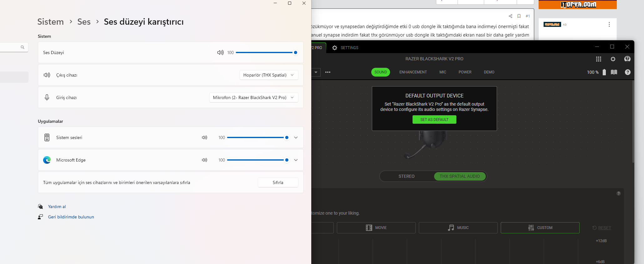The width and height of the screenshot is (644, 264).
Task: Mute the master Ses Düzeyi speaker icon
Action: (x=221, y=52)
